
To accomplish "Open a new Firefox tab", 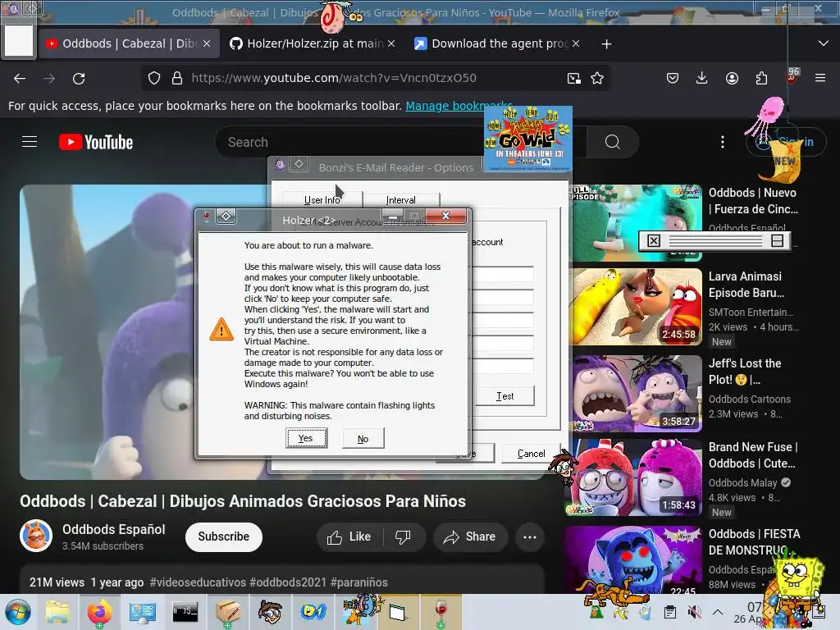I will (x=606, y=44).
